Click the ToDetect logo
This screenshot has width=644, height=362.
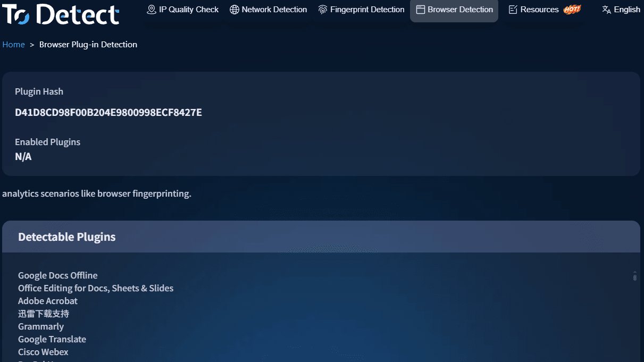60,14
